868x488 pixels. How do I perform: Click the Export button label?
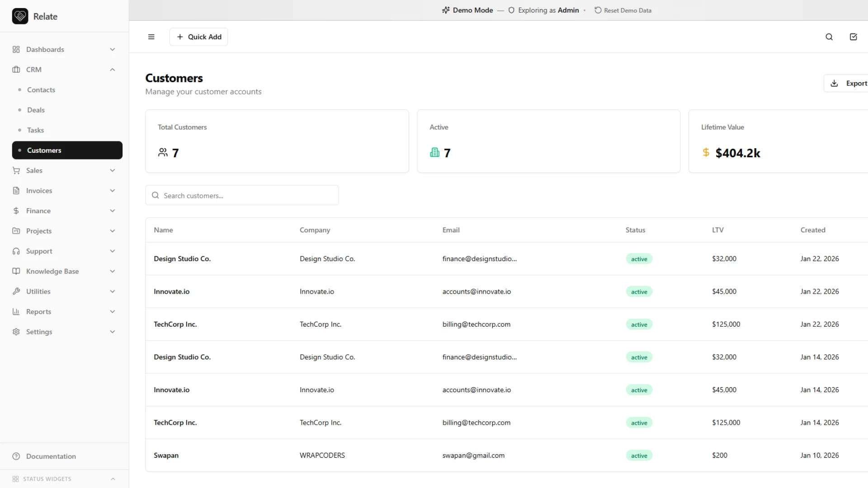tap(856, 83)
